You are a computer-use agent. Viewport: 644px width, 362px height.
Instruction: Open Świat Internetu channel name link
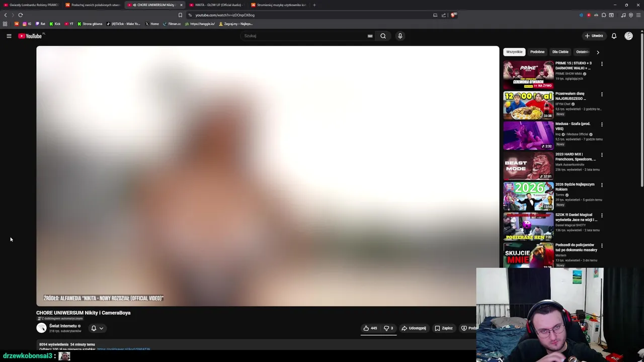tap(63, 326)
